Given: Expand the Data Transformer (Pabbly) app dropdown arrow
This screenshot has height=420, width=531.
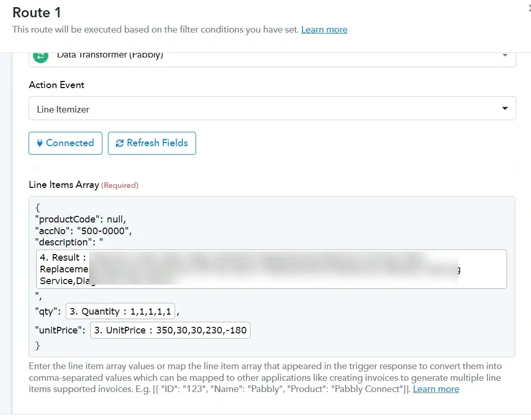Looking at the screenshot, I should (505, 55).
